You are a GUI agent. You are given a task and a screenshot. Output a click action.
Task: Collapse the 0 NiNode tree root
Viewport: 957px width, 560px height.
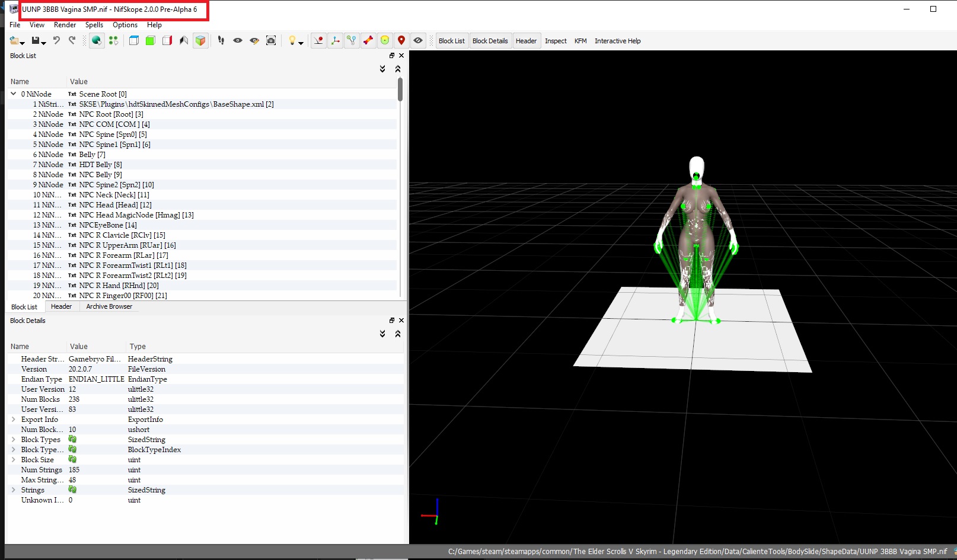point(14,94)
